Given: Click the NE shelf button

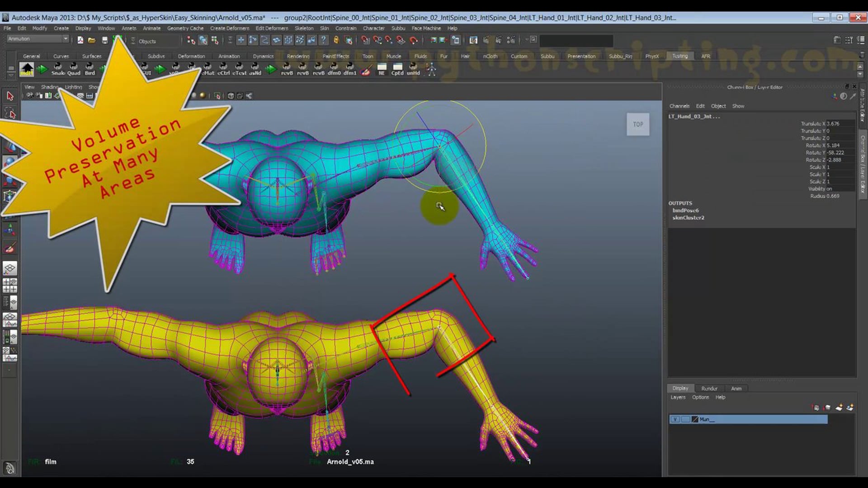Looking at the screenshot, I should point(382,69).
